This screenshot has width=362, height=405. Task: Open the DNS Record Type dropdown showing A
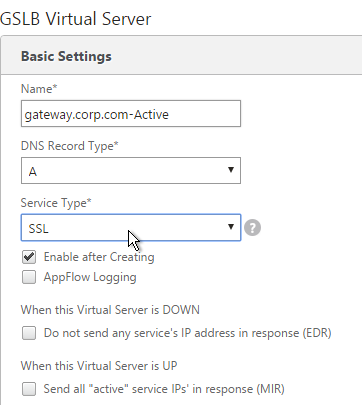[x=131, y=171]
